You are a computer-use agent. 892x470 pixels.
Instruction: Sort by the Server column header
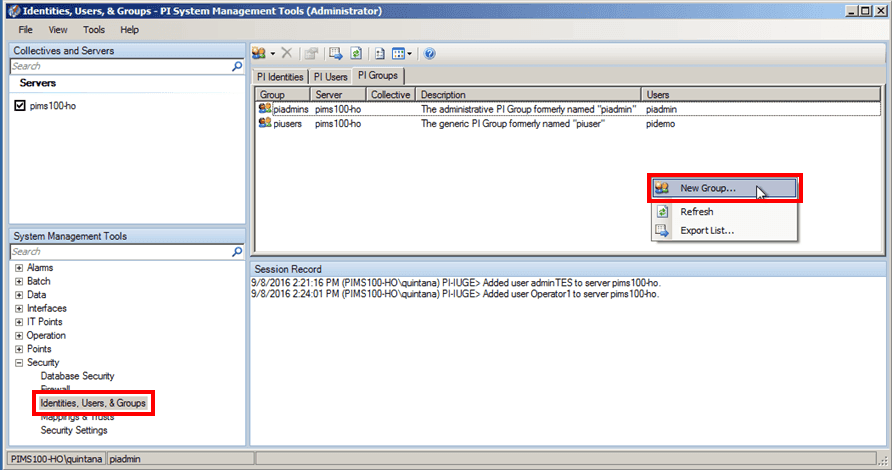337,94
